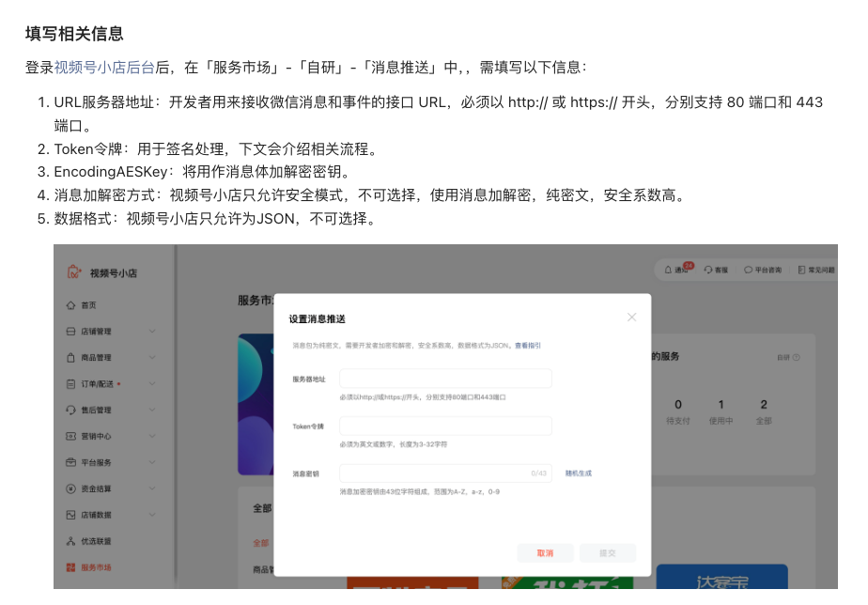Expand the 营销中心 chevron

(x=152, y=436)
